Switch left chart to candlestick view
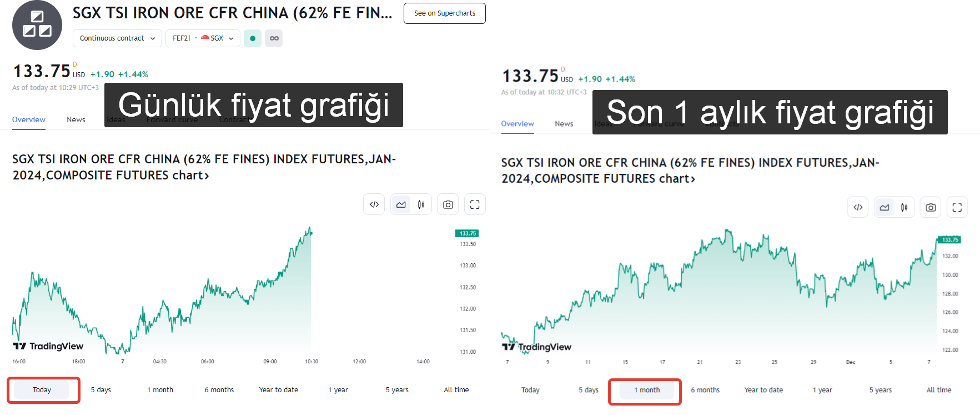The width and height of the screenshot is (980, 415). pos(421,204)
